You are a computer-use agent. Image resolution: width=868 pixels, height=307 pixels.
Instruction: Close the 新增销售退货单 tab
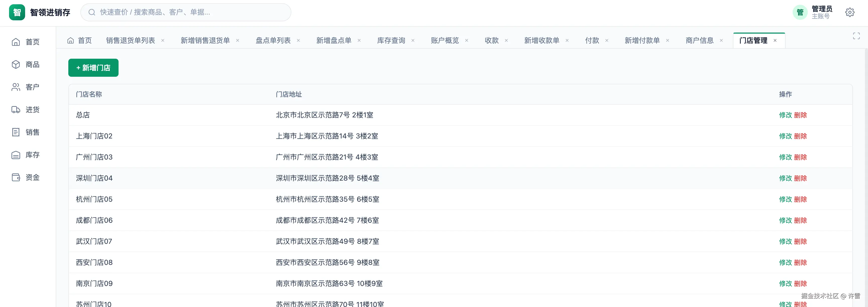238,40
